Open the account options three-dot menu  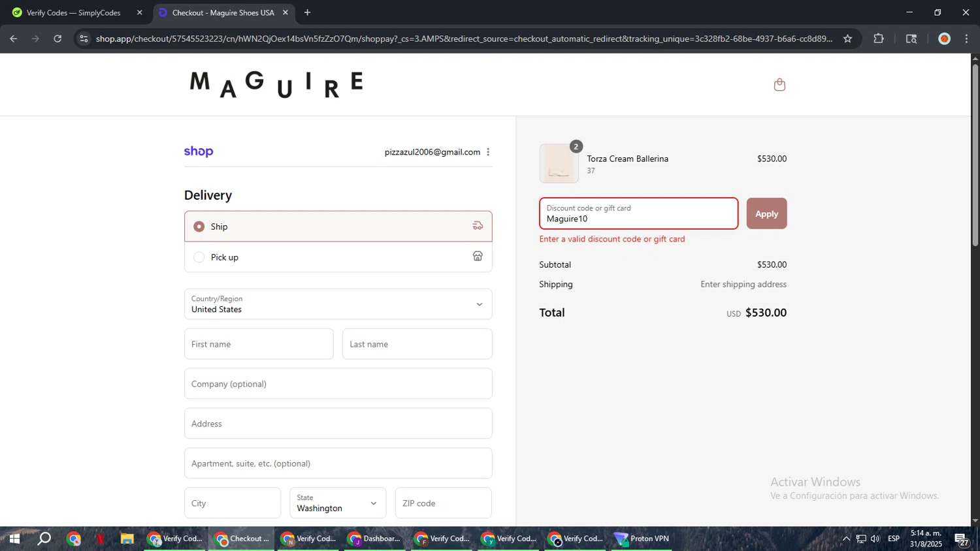click(x=488, y=152)
